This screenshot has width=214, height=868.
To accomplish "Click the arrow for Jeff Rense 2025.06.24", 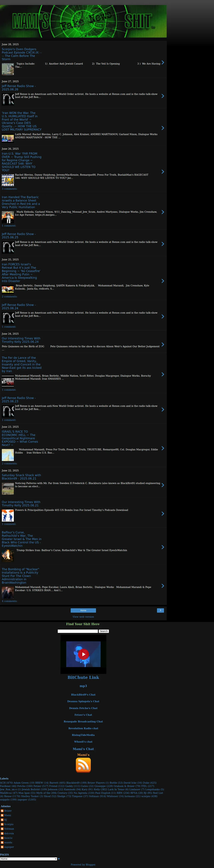I will 163,316.
